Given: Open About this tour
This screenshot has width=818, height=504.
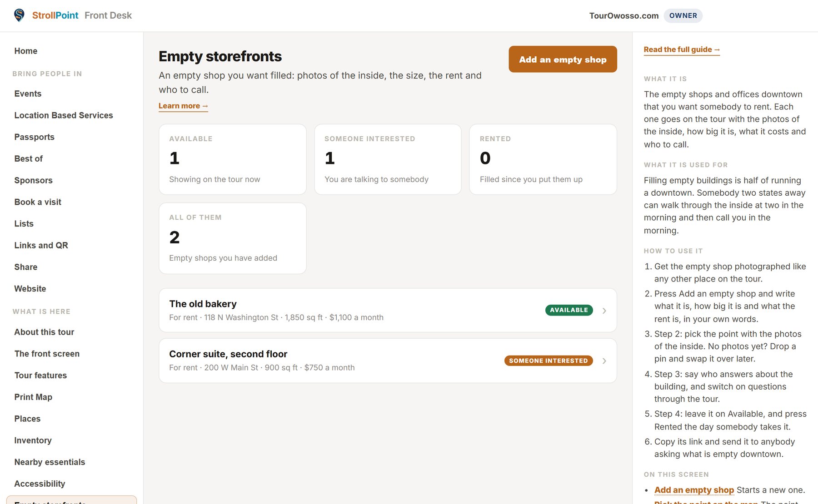Looking at the screenshot, I should [x=44, y=332].
